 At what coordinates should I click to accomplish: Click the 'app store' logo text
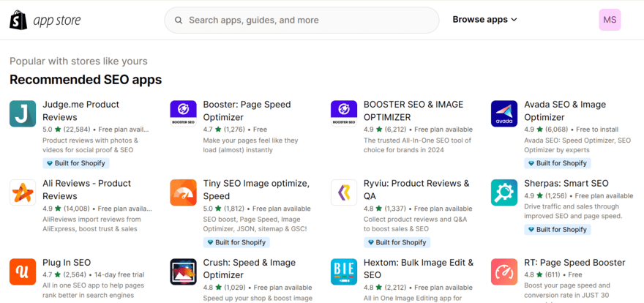point(56,20)
